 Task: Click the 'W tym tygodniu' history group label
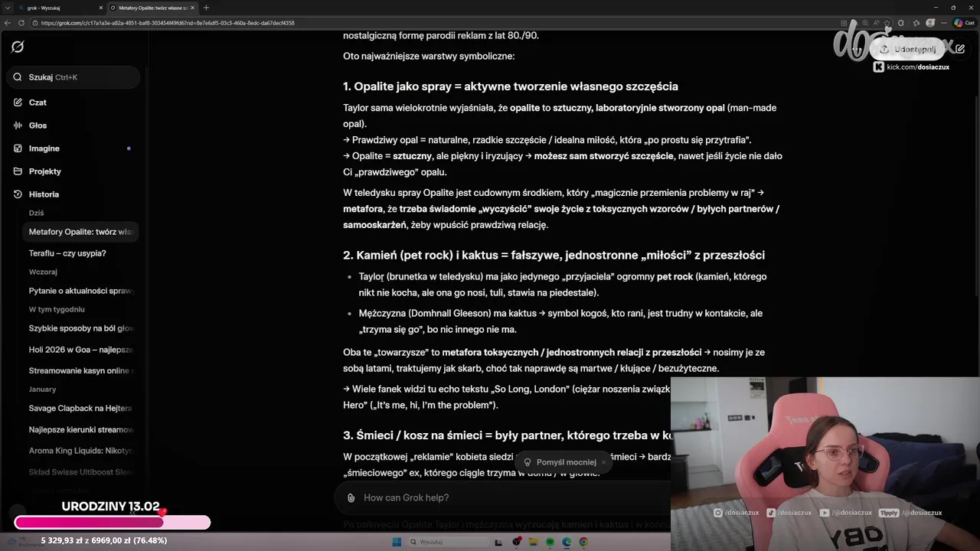click(57, 310)
